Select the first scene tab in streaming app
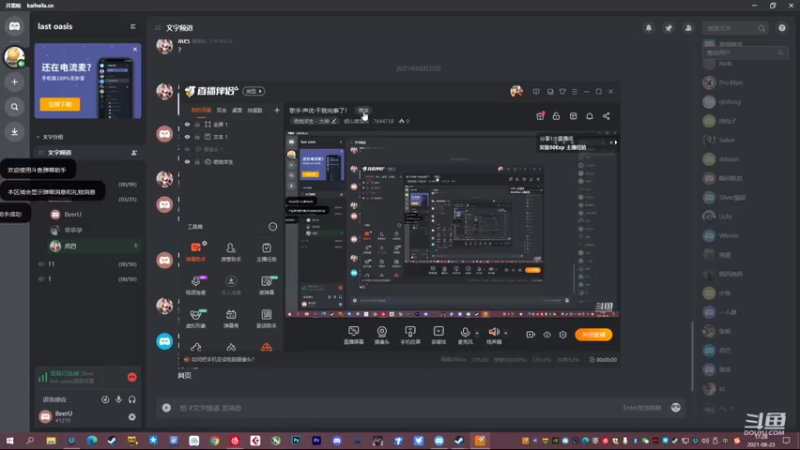Image resolution: width=800 pixels, height=450 pixels. point(201,110)
